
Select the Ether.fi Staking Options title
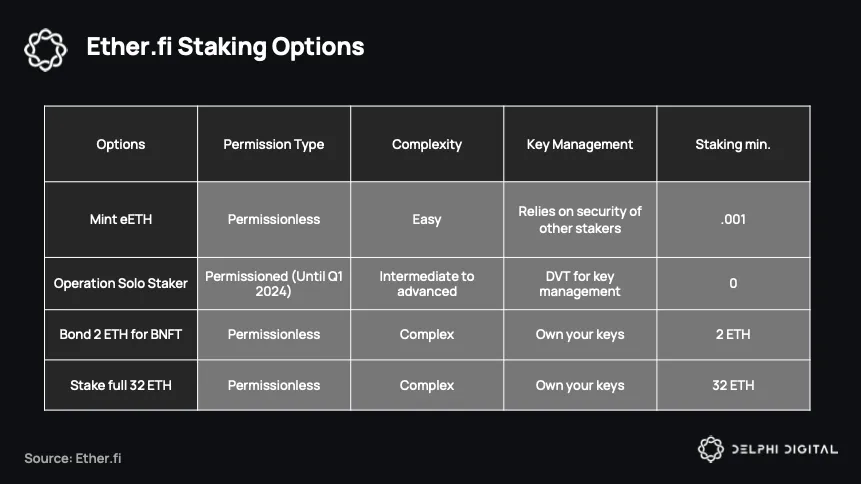pos(225,47)
